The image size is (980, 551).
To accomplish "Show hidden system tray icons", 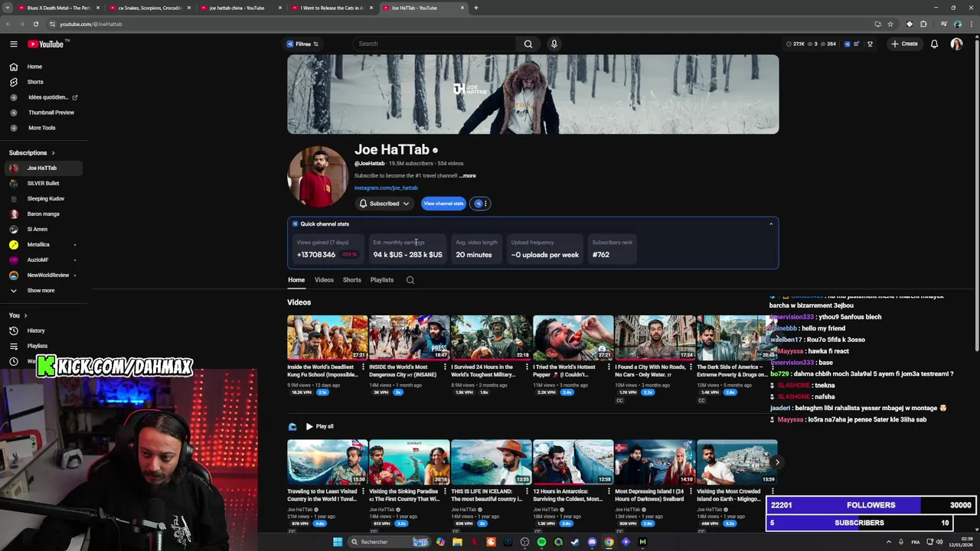I will [888, 542].
